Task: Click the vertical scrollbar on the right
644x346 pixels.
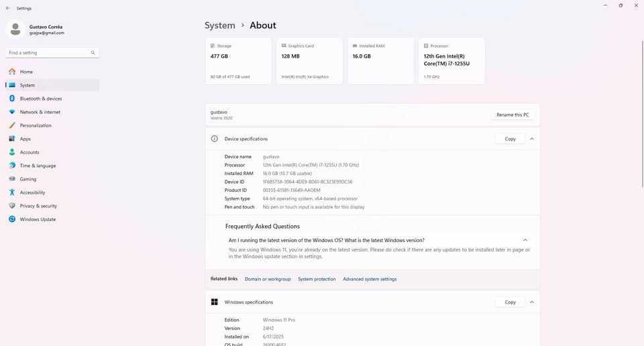Action: pyautogui.click(x=642, y=114)
